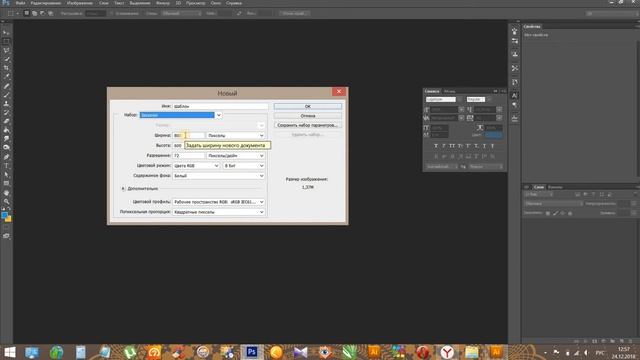The width and height of the screenshot is (640, 360).
Task: Select the Clone Stamp tool
Action: coord(6,104)
